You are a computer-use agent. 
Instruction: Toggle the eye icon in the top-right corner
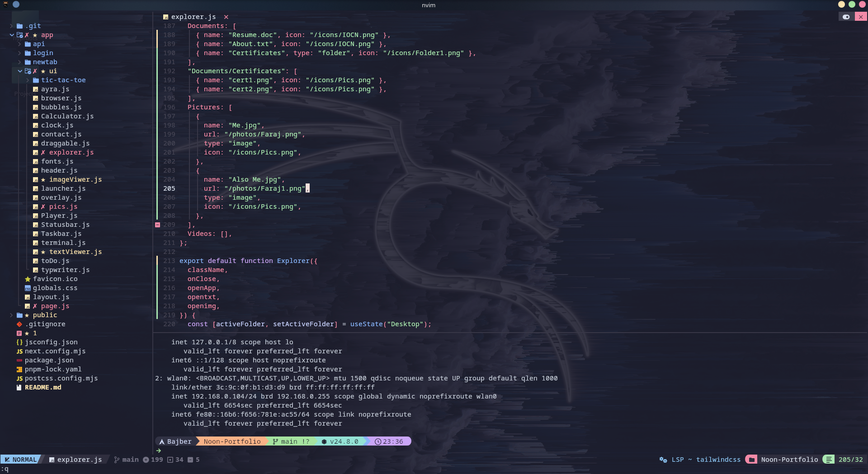pyautogui.click(x=846, y=17)
